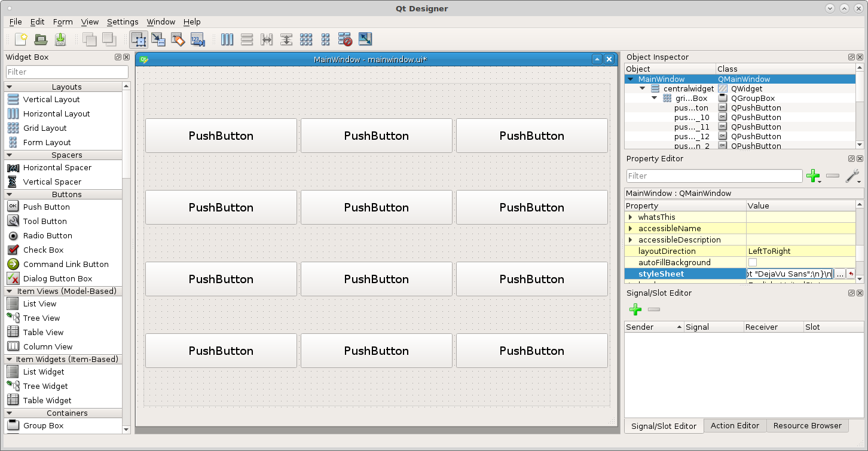
Task: Switch to the Action Editor tab
Action: 735,426
